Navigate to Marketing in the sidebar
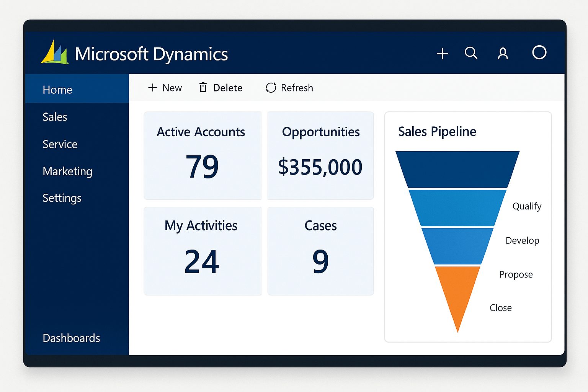The height and width of the screenshot is (392, 588). tap(67, 171)
